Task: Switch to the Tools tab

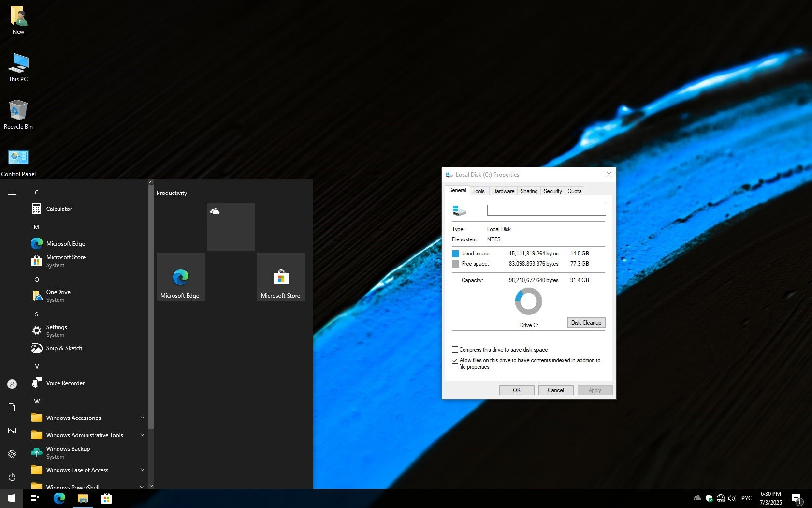Action: [478, 191]
